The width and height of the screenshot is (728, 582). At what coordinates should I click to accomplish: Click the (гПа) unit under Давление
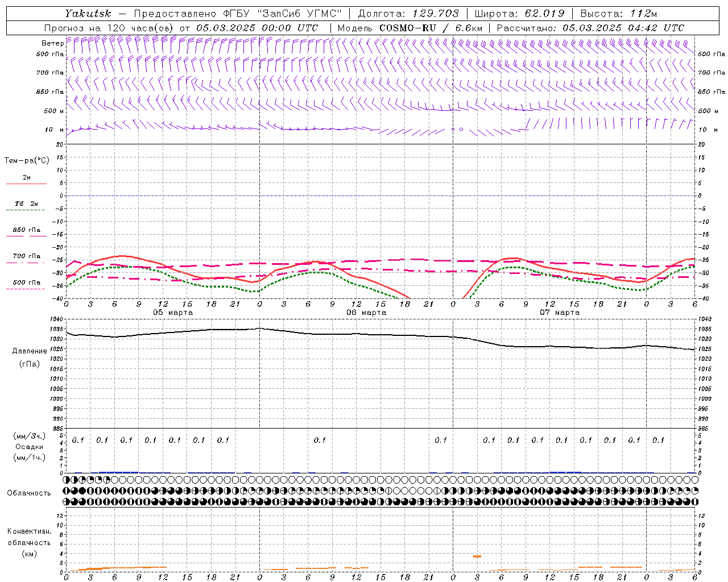click(x=30, y=364)
